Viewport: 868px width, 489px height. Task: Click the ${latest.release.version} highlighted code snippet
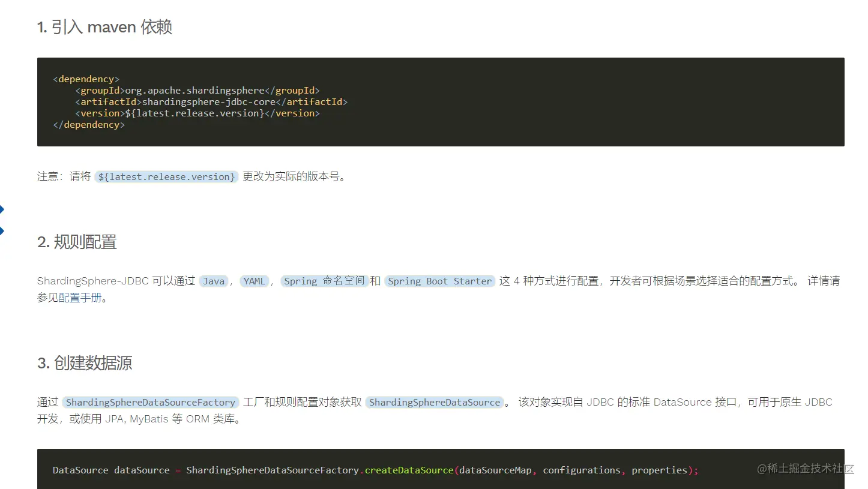point(166,176)
